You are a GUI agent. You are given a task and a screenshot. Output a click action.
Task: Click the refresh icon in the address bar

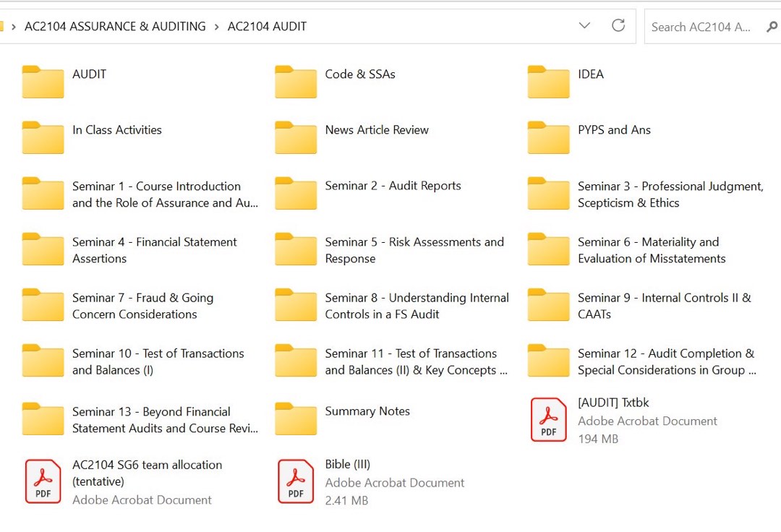[618, 25]
